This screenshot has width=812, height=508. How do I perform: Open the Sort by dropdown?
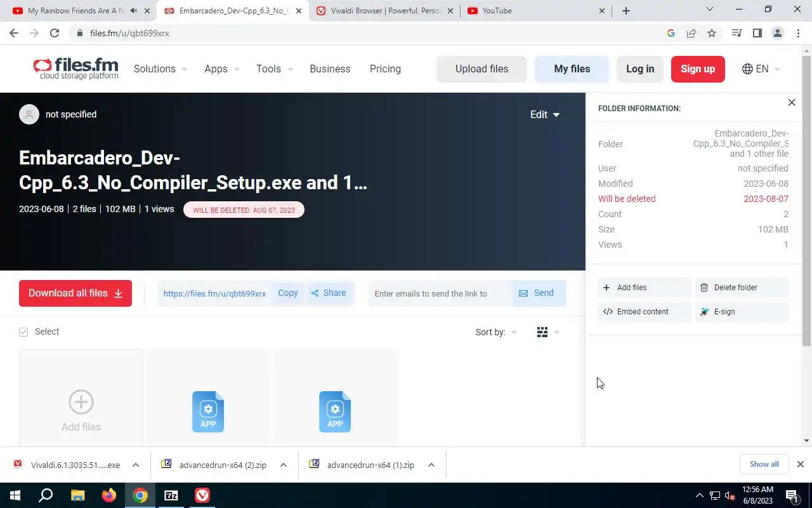496,332
